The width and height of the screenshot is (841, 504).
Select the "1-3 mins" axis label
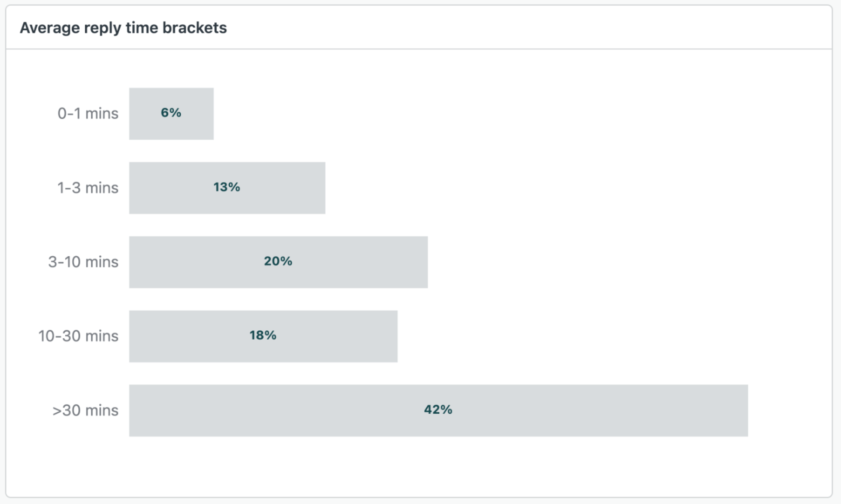pyautogui.click(x=88, y=188)
